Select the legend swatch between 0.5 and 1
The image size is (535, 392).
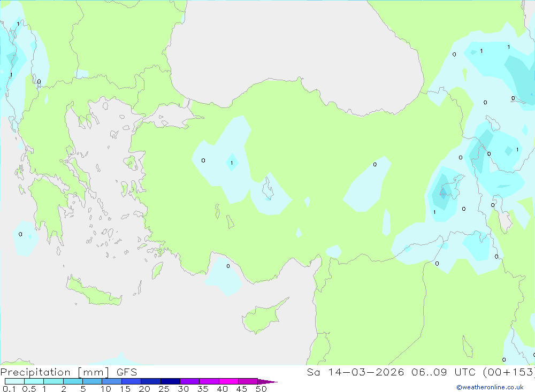click(34, 381)
